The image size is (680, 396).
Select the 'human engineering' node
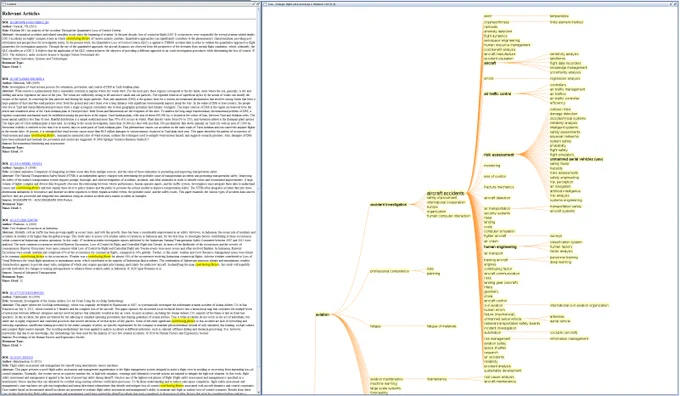click(x=500, y=247)
